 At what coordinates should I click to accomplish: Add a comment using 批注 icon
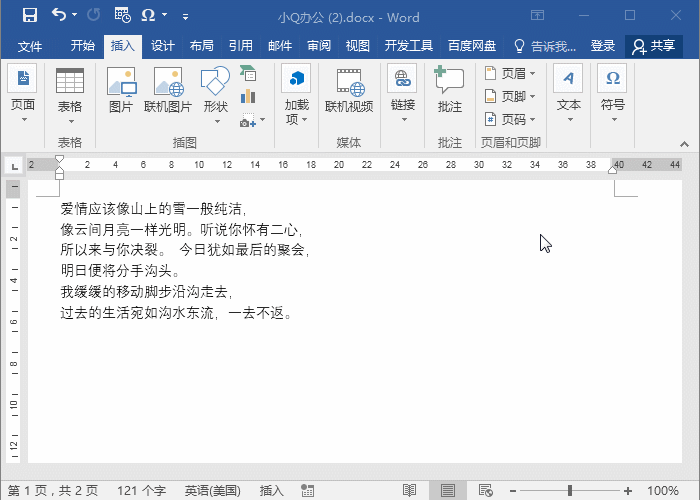tap(450, 92)
